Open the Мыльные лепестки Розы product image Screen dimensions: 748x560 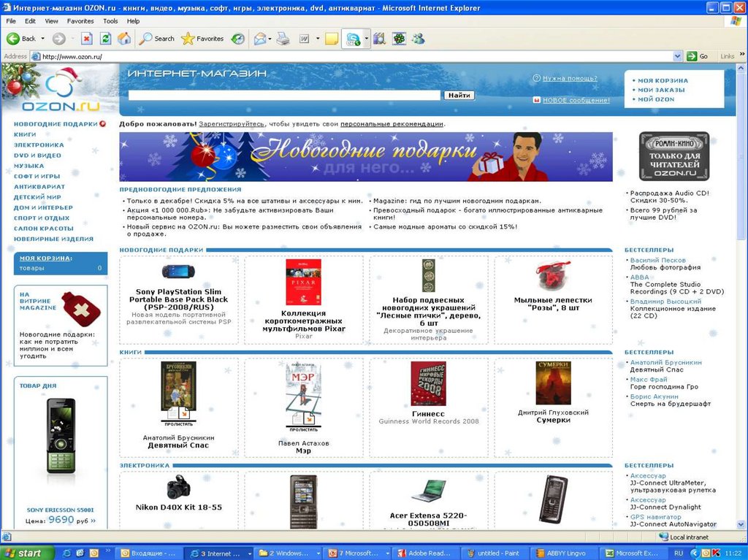(x=553, y=276)
